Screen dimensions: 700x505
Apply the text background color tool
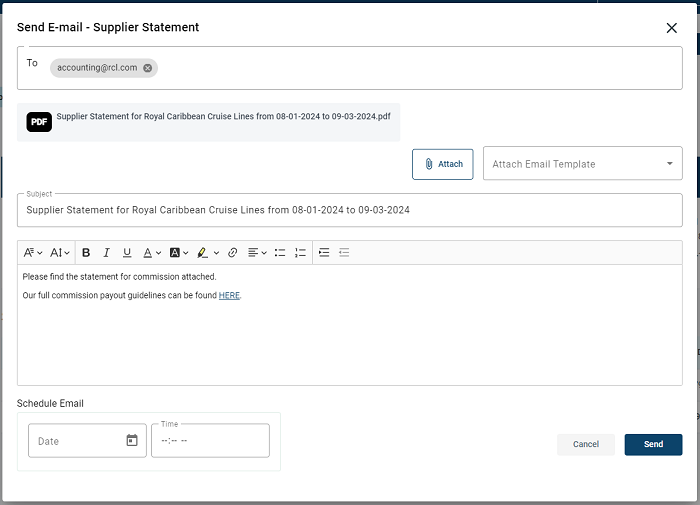175,253
